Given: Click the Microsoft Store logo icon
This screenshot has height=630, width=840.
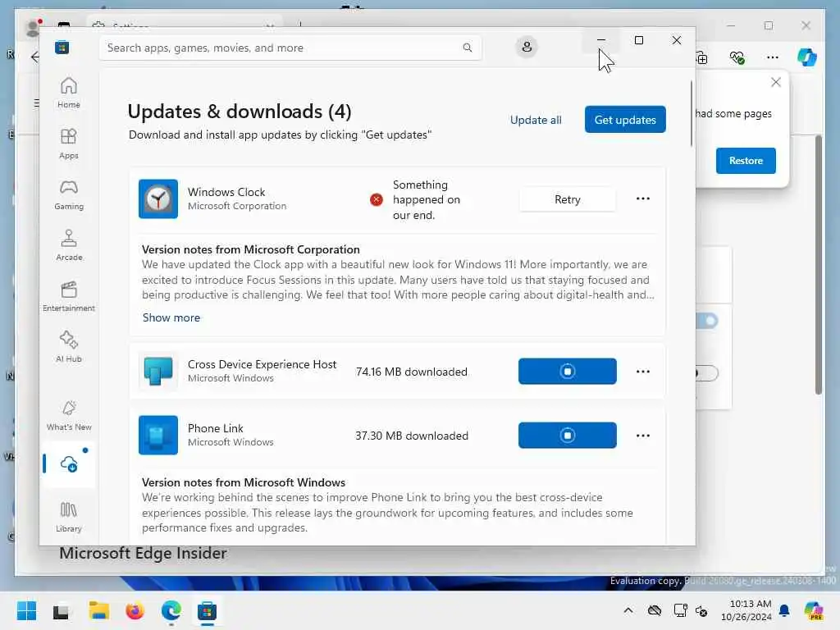Looking at the screenshot, I should tap(62, 48).
